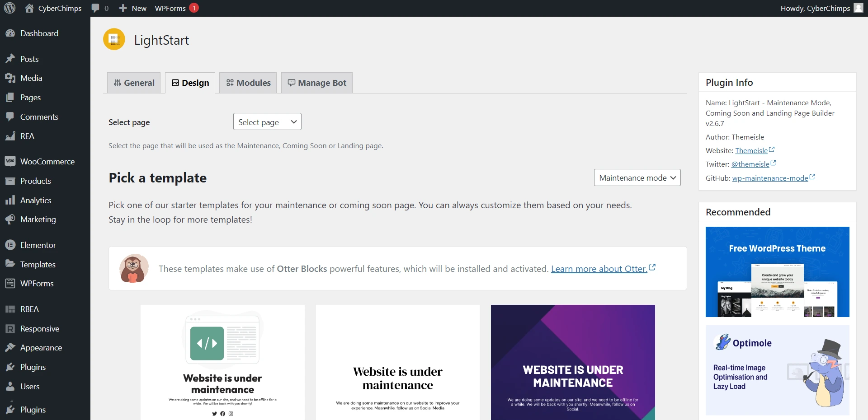Click the WordPress logo icon
The width and height of the screenshot is (868, 420).
9,8
